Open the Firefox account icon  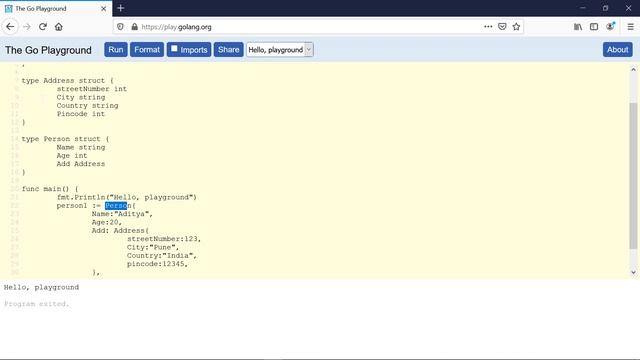point(610,27)
